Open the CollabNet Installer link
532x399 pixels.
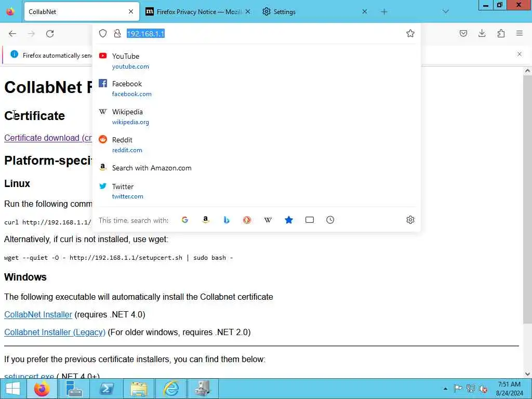pos(38,314)
